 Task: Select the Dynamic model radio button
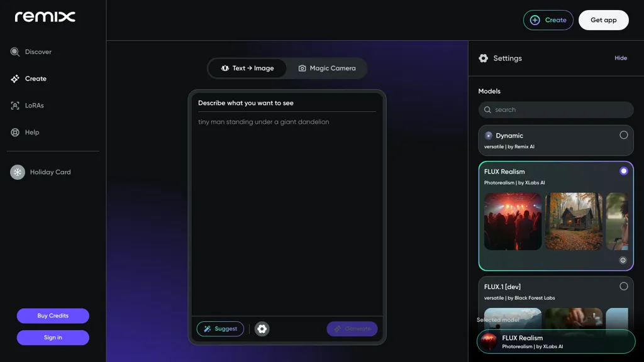(x=623, y=135)
